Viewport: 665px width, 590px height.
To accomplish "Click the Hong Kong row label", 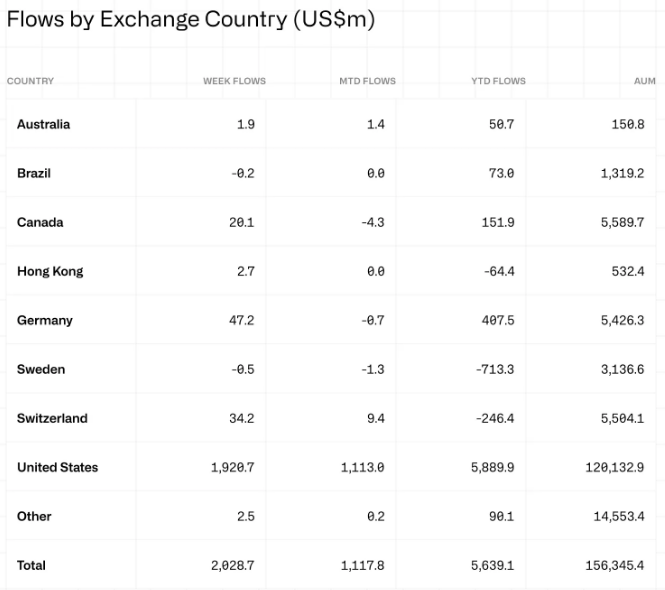I will point(50,271).
